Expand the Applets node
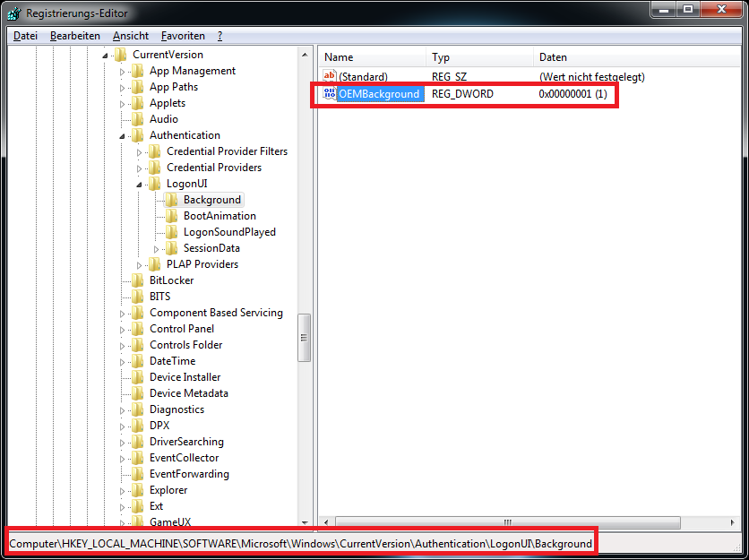The image size is (749, 560). (x=122, y=104)
